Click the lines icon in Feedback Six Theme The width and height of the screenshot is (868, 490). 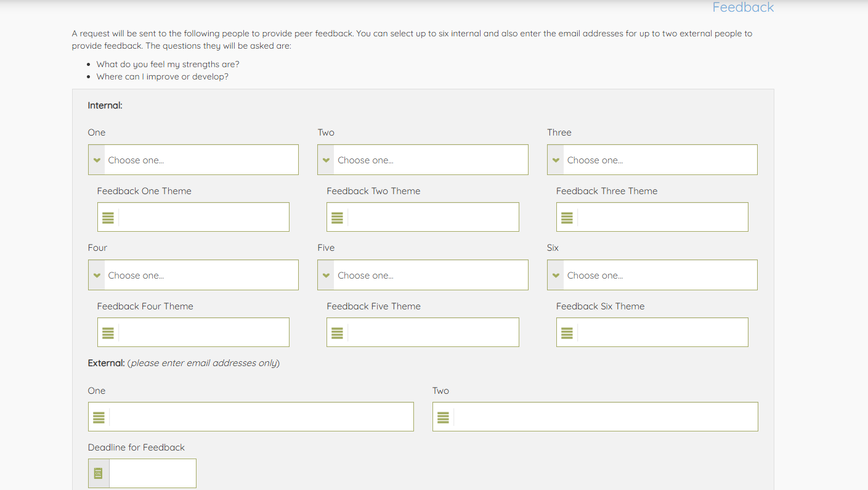point(567,333)
